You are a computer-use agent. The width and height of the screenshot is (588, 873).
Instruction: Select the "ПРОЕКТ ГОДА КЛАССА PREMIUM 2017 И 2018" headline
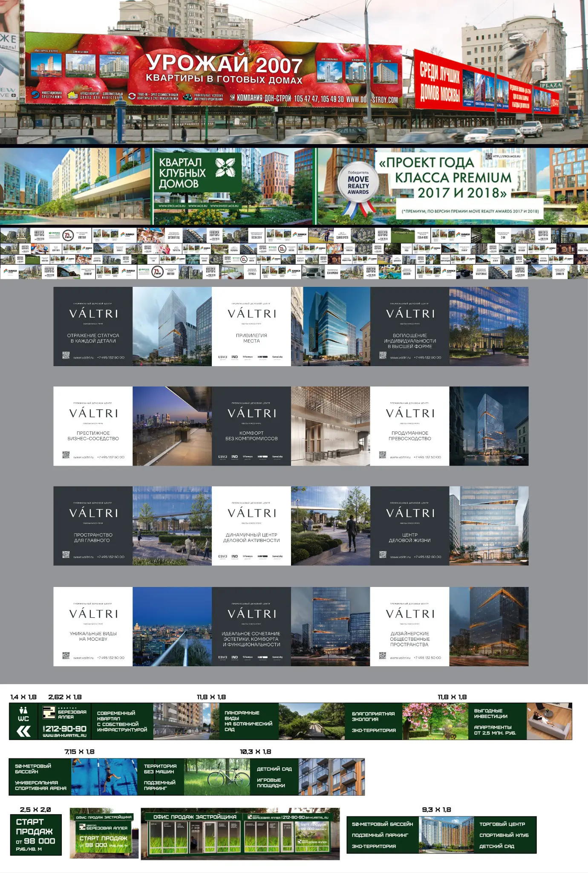click(x=445, y=178)
